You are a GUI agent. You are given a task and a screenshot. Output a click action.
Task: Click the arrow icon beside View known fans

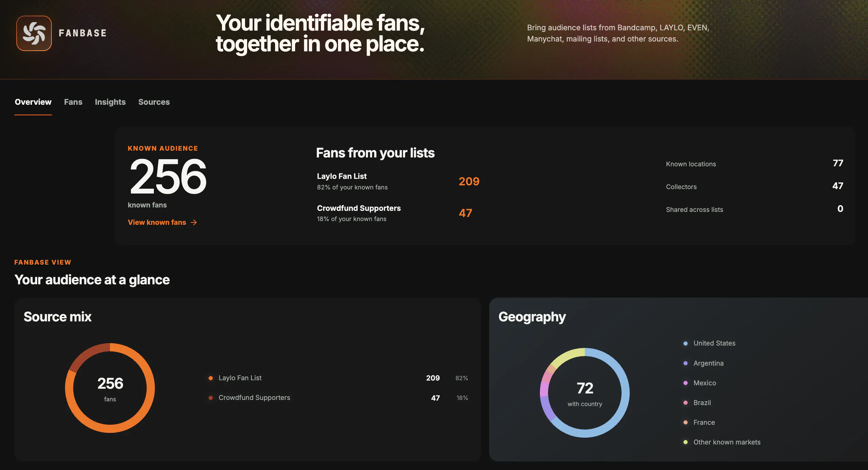(194, 222)
